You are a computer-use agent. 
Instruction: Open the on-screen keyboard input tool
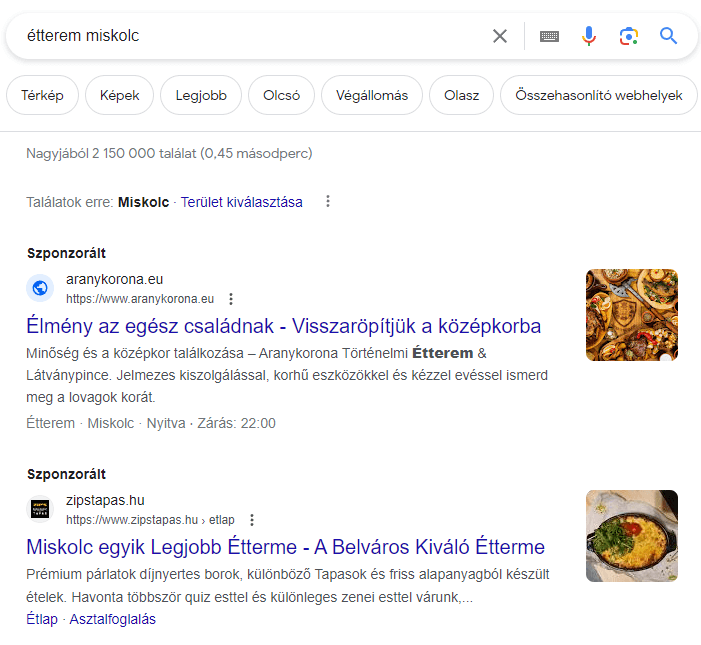coord(549,36)
